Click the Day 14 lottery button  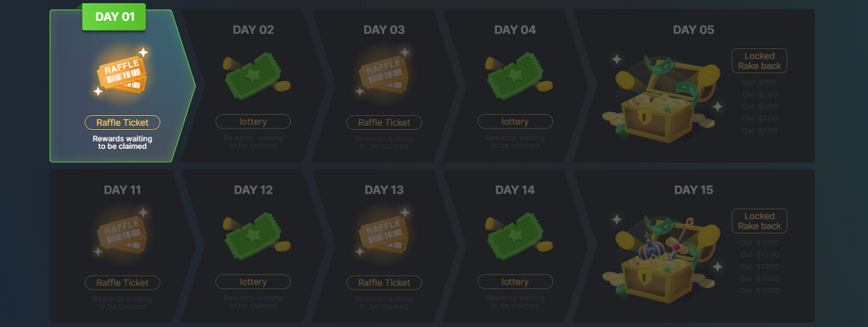[515, 281]
